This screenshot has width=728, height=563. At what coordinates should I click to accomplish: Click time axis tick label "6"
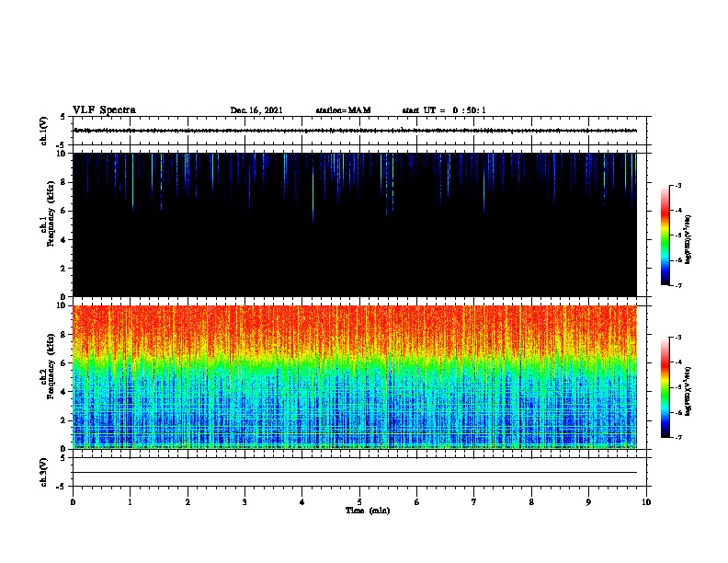pos(417,502)
